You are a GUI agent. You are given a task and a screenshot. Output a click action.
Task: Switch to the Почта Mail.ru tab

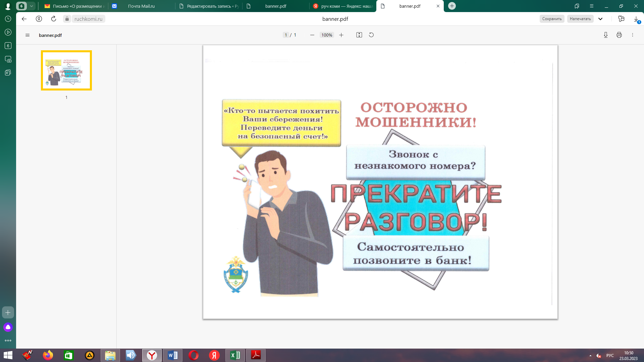coord(142,6)
